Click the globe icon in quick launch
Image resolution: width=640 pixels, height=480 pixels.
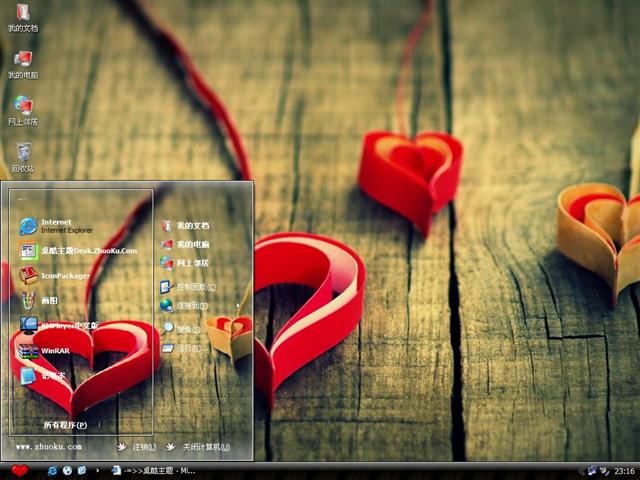[67, 471]
